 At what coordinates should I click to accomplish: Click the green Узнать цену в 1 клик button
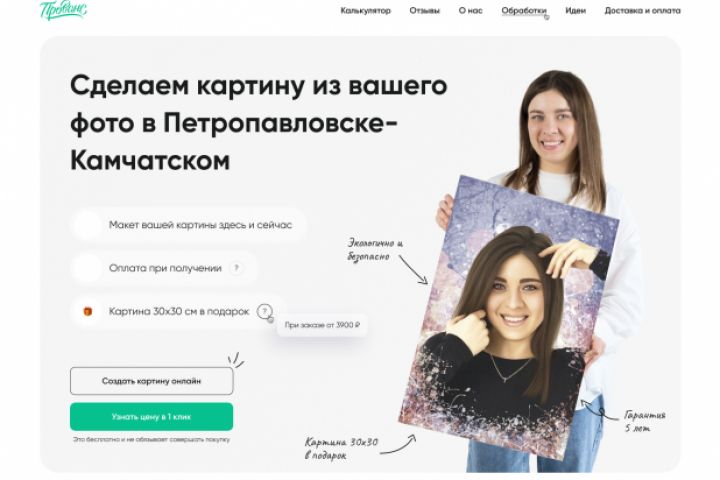(152, 417)
